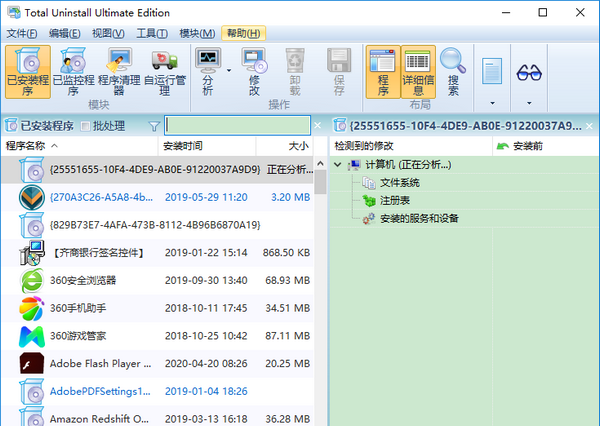Click the 已安装程序 panel header icon
600x443 pixels.
(11, 125)
